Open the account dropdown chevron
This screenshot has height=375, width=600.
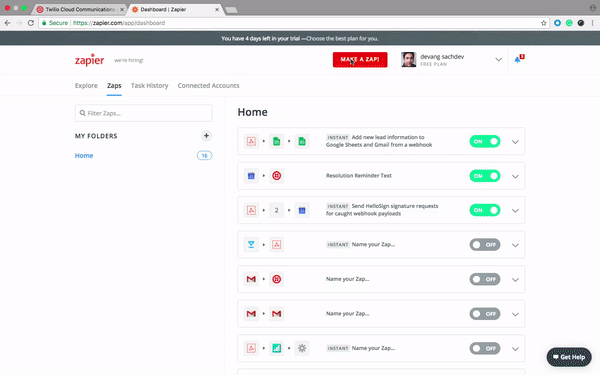[x=498, y=60]
